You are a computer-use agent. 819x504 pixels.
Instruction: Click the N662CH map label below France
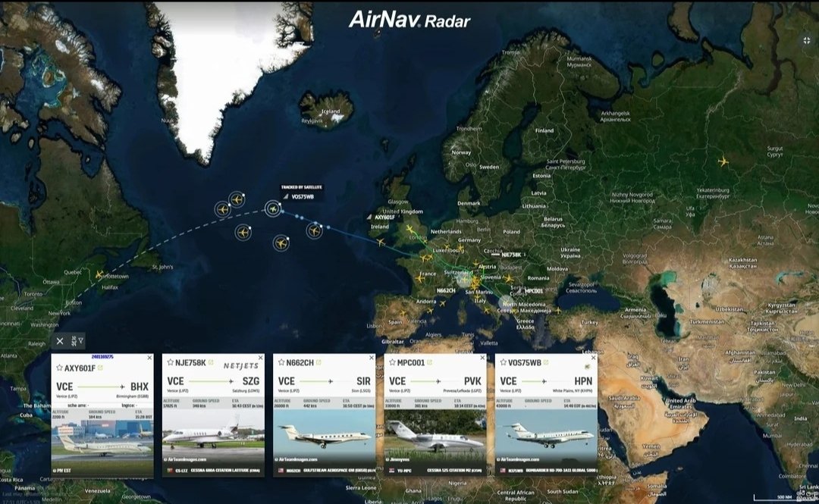tap(446, 290)
